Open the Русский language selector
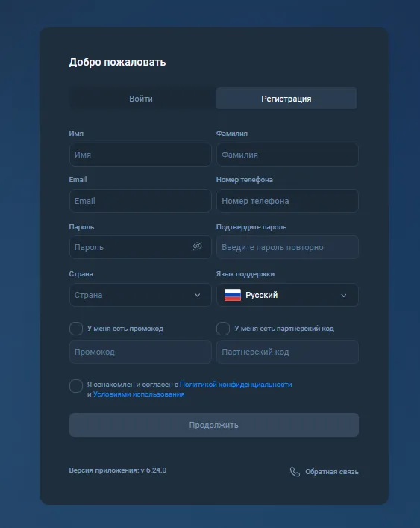Image resolution: width=420 pixels, height=528 pixels. [287, 295]
